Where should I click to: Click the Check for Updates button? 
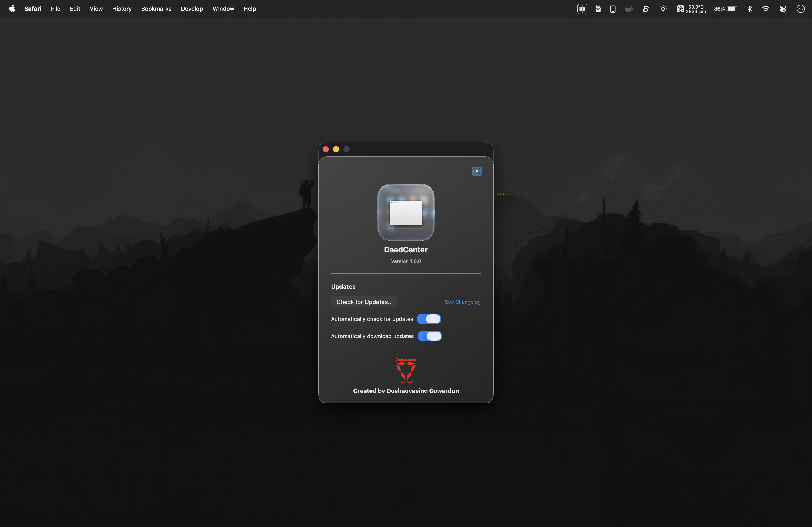coord(364,302)
